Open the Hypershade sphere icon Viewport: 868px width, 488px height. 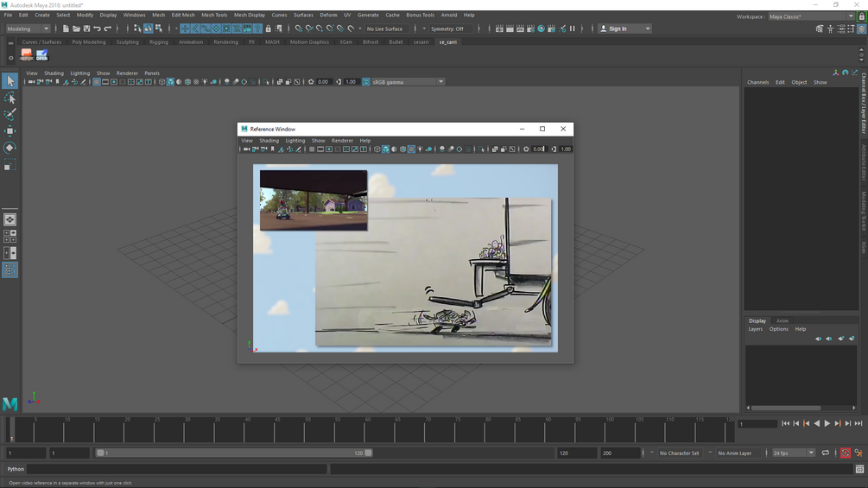[541, 29]
